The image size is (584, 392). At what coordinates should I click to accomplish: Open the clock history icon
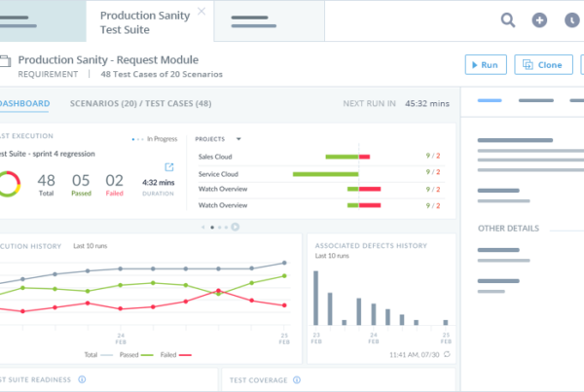click(570, 20)
